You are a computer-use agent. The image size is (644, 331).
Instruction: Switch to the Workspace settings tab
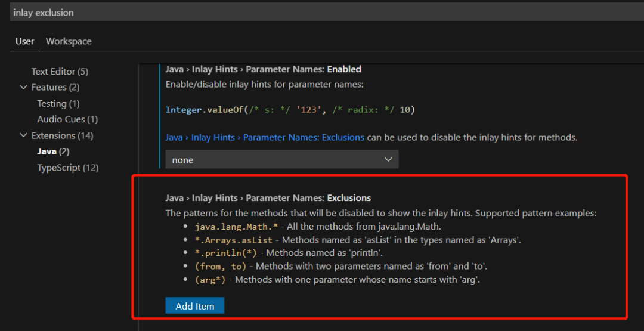(x=69, y=41)
